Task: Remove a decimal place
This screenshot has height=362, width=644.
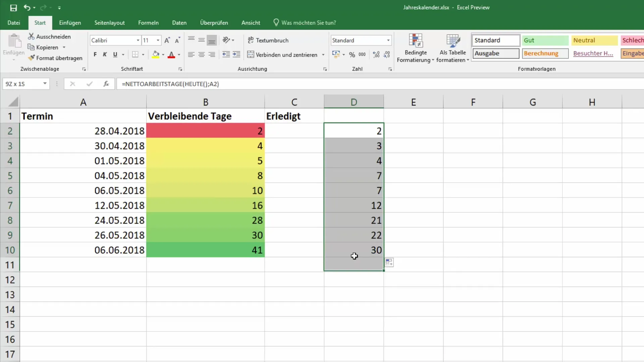Action: tap(387, 54)
